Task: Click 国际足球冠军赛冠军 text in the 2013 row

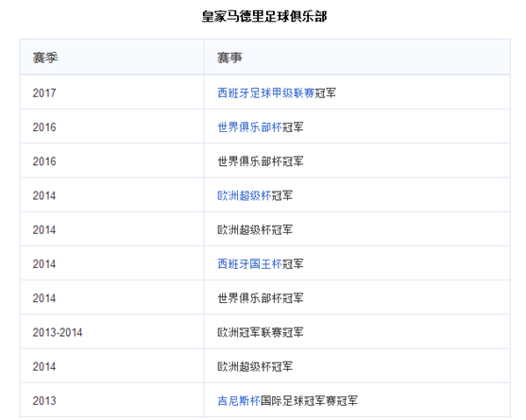Action: click(x=310, y=400)
